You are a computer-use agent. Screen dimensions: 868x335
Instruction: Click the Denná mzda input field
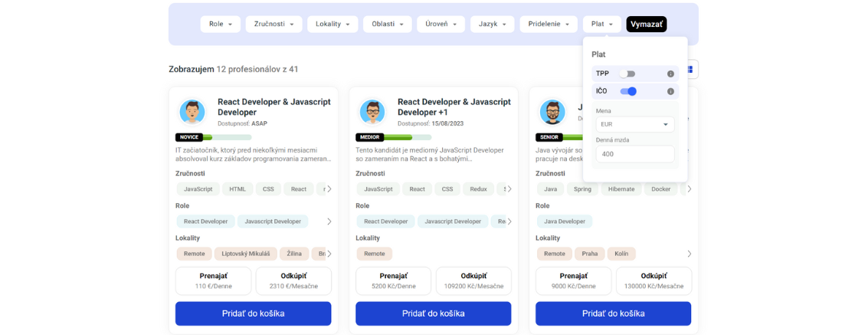(x=635, y=154)
